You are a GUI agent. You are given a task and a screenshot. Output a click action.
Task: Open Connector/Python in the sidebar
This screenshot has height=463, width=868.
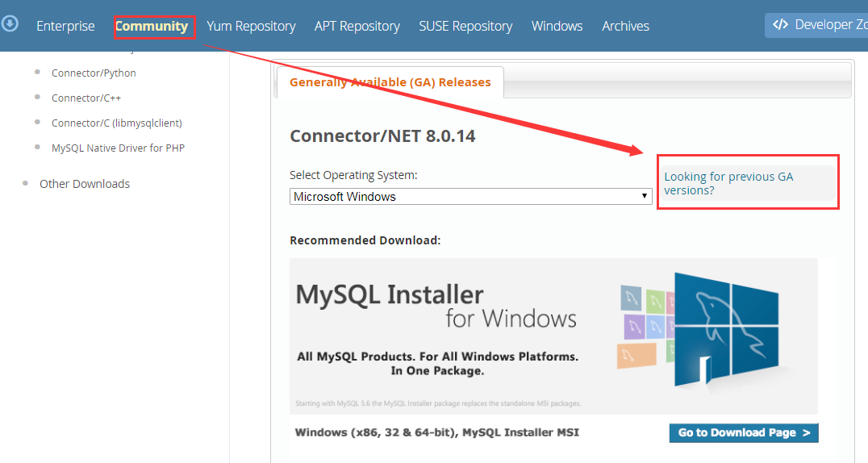(x=94, y=73)
